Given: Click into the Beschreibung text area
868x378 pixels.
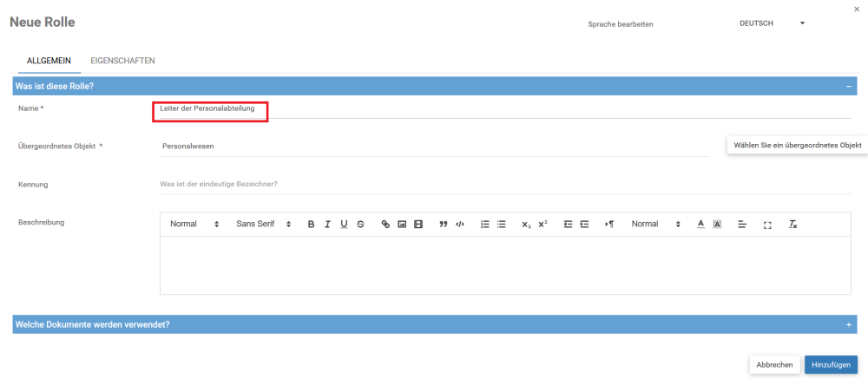Looking at the screenshot, I should [x=505, y=264].
